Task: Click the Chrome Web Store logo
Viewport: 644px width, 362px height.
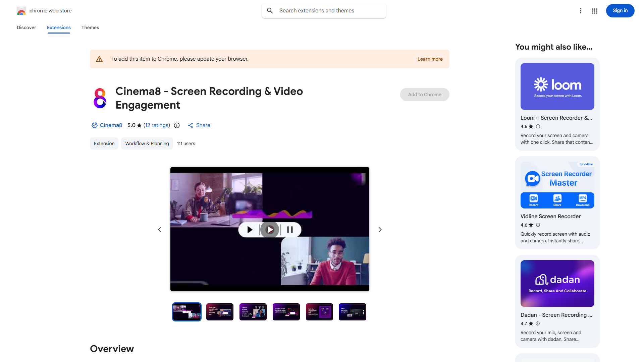Action: coord(21,11)
